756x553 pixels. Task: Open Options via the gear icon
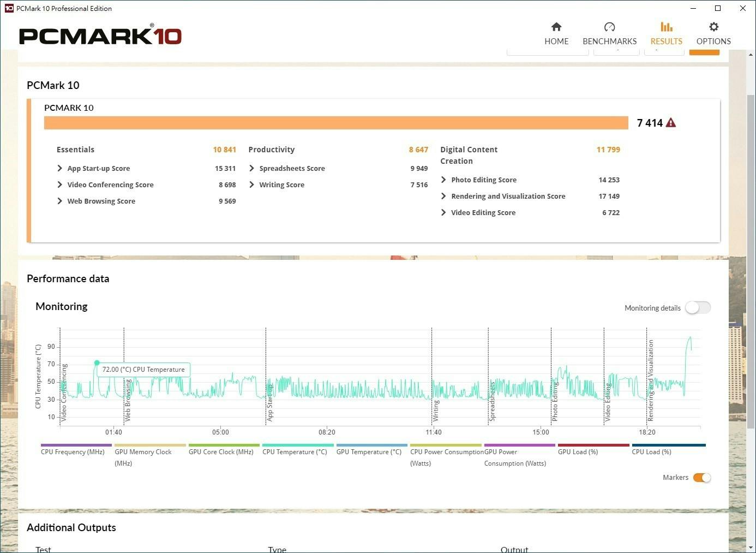point(713,27)
